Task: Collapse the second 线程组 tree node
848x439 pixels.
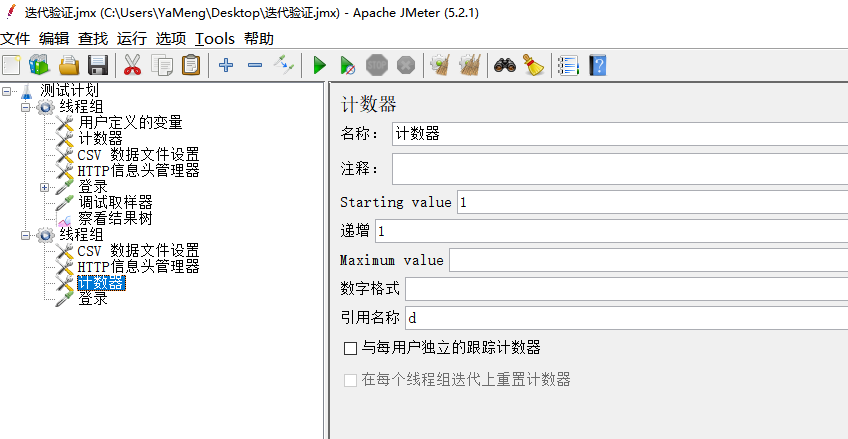Action: coord(26,235)
